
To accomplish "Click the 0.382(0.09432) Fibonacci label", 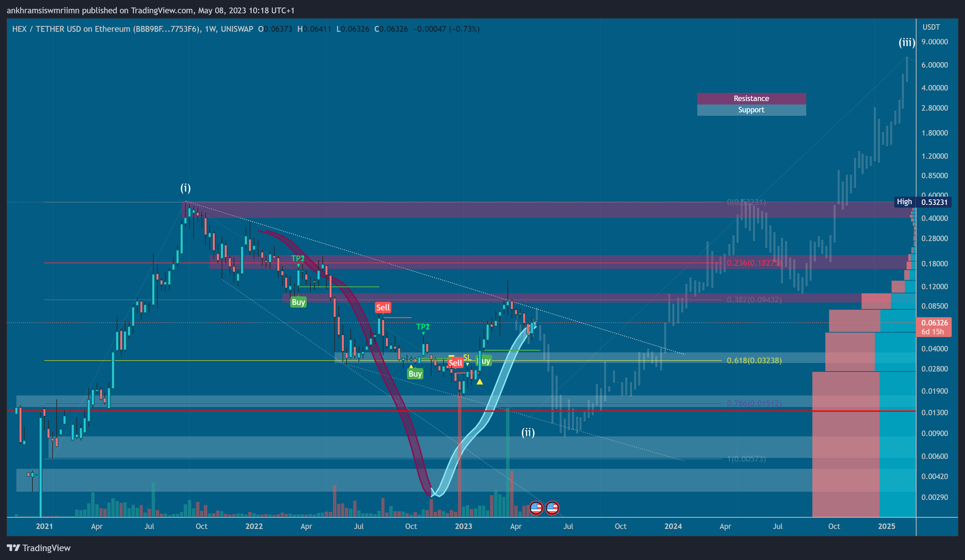I will click(x=754, y=299).
